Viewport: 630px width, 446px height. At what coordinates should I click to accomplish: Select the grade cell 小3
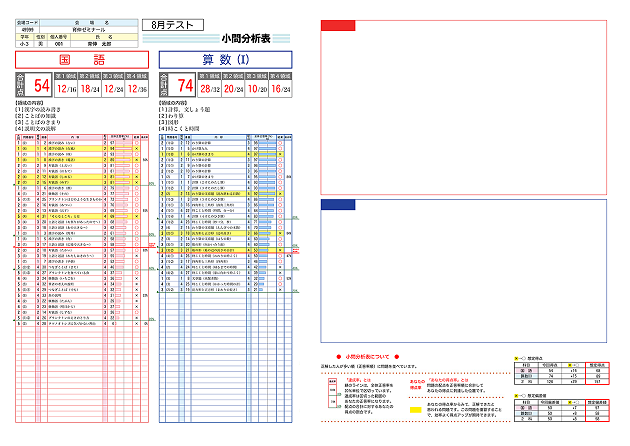tap(25, 44)
